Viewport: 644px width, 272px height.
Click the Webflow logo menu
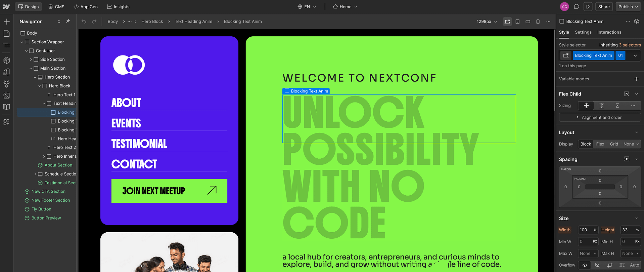pyautogui.click(x=6, y=7)
